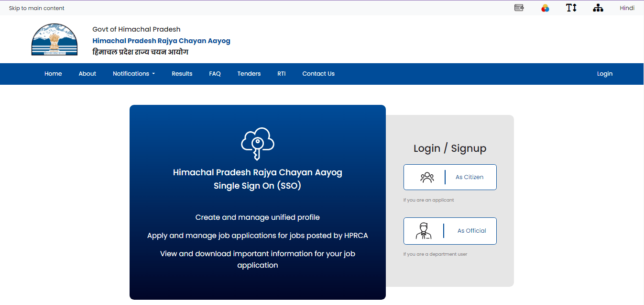Switch language to Hindi
The image size is (644, 305).
[627, 8]
